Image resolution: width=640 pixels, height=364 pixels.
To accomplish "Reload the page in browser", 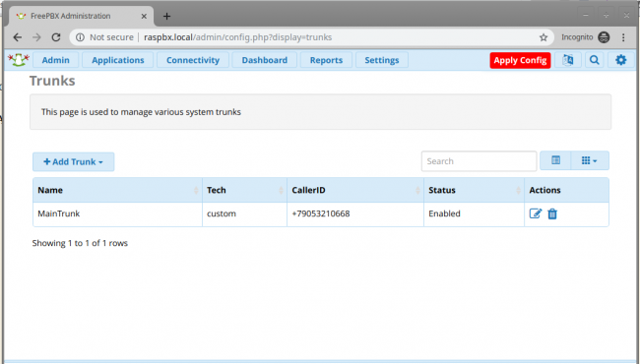I will tap(56, 37).
